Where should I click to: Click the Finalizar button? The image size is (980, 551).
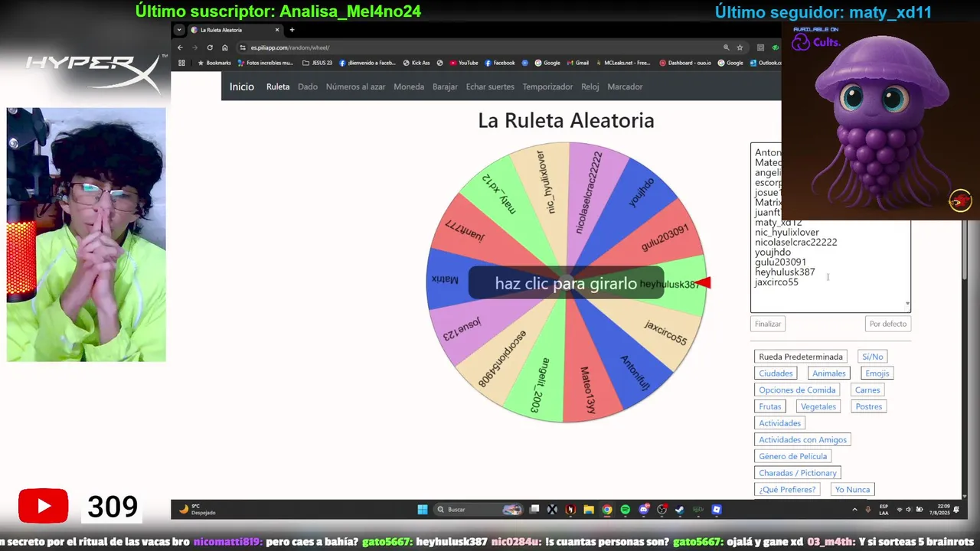click(x=768, y=324)
